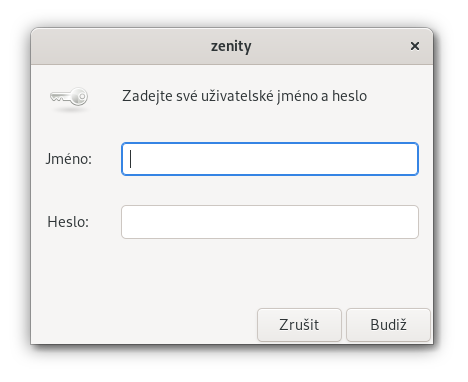Image resolution: width=468 pixels, height=382 pixels.
Task: Close the zenity dialog with the X
Action: tap(415, 46)
